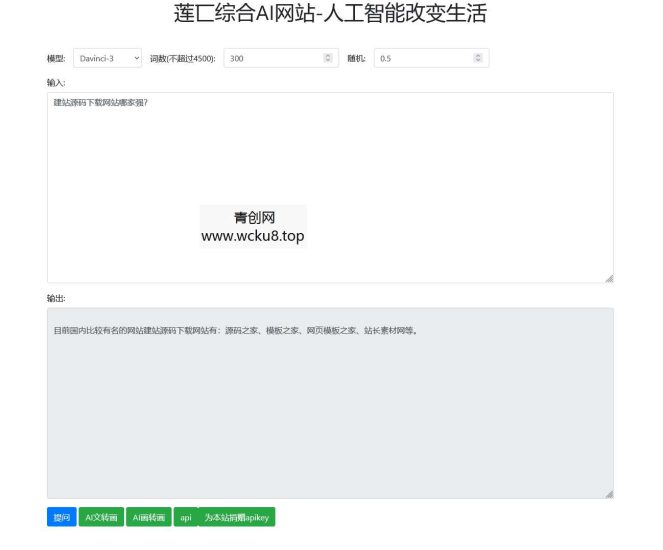Click the 词数(不超过4500) label

pos(183,58)
